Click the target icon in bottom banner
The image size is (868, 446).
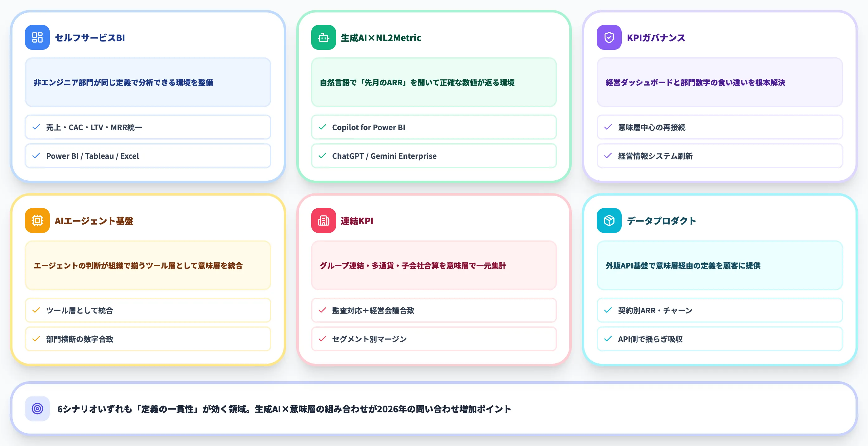(x=37, y=408)
